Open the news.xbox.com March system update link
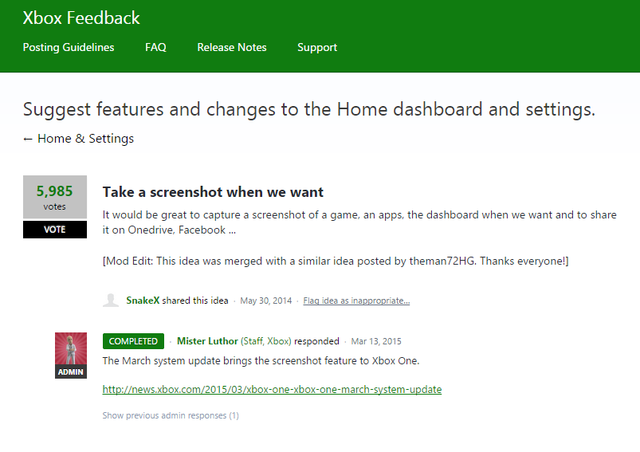The height and width of the screenshot is (452, 640). pyautogui.click(x=272, y=389)
